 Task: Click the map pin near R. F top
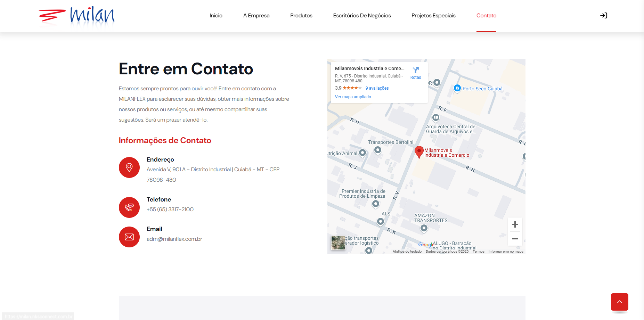pyautogui.click(x=437, y=83)
